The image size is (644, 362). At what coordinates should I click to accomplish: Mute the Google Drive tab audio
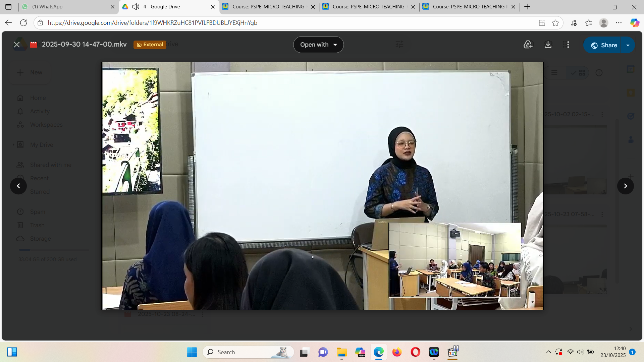136,7
